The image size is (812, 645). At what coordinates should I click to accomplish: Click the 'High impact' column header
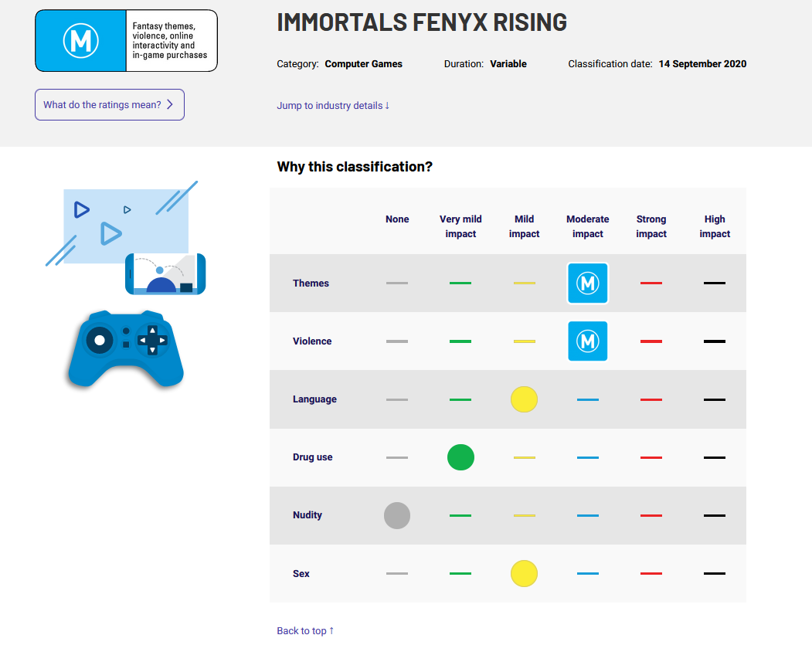click(715, 226)
